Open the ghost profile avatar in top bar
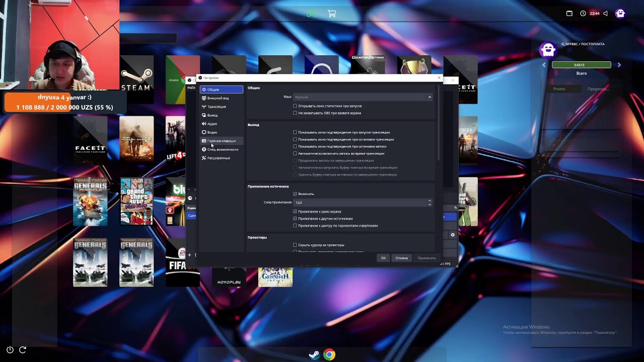Viewport: 644px width, 362px height. pyautogui.click(x=620, y=14)
